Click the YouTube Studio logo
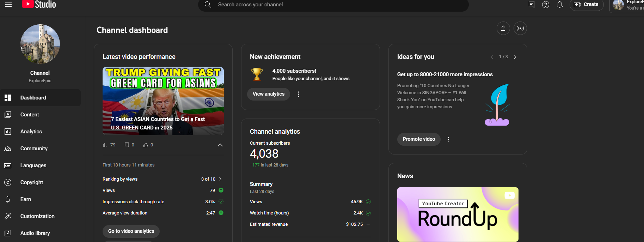644x242 pixels. (x=39, y=4)
